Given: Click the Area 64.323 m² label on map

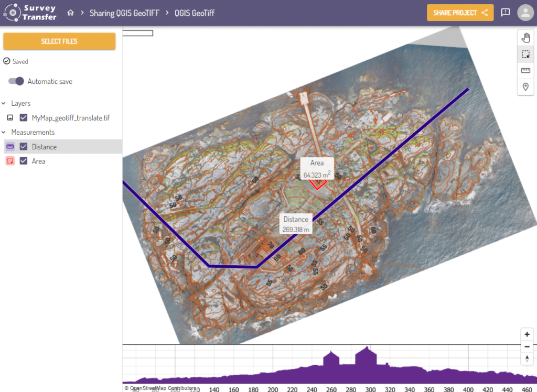Looking at the screenshot, I should click(317, 169).
